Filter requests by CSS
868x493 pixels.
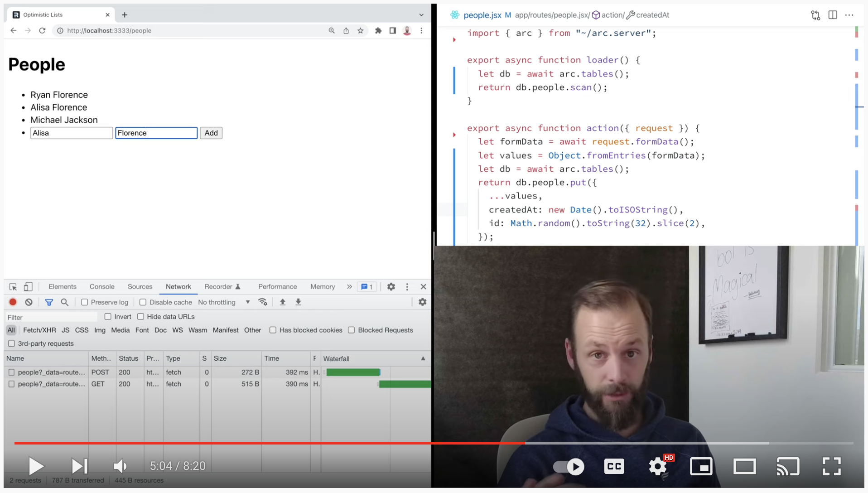(x=82, y=330)
